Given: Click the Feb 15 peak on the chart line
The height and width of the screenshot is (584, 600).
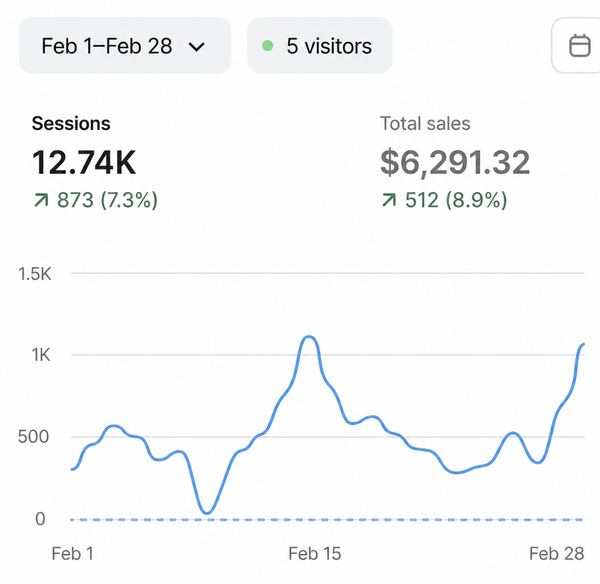Looking at the screenshot, I should pyautogui.click(x=310, y=337).
